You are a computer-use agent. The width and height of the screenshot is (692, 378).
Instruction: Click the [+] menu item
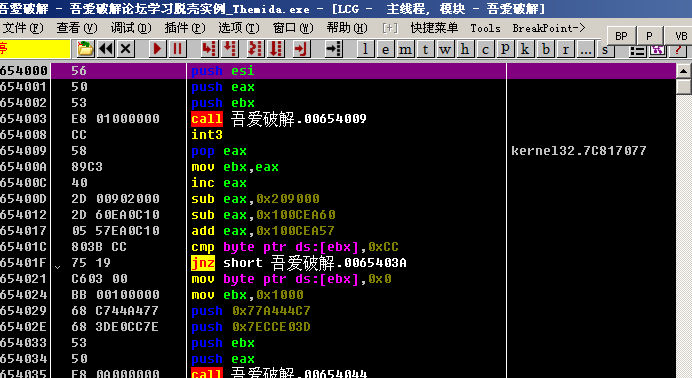click(x=390, y=28)
